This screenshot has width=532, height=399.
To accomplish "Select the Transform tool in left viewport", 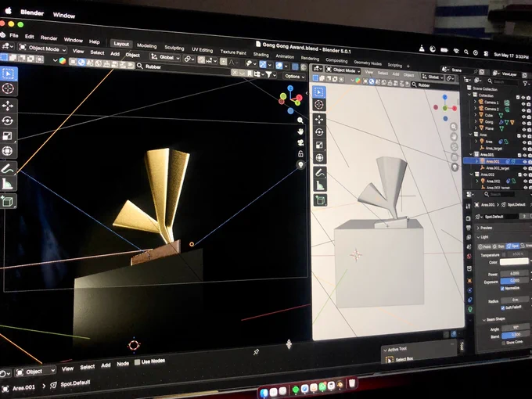I will point(8,151).
